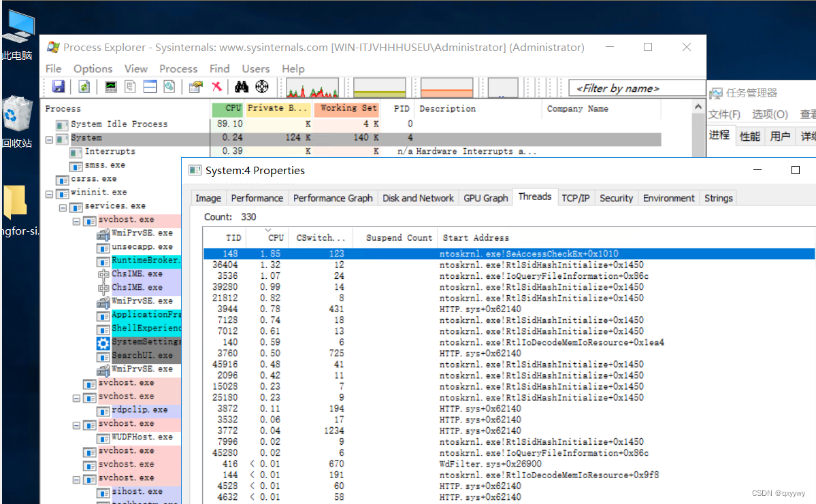The image size is (816, 504).
Task: Click the crosshair Find Window's Process icon
Action: click(x=262, y=86)
